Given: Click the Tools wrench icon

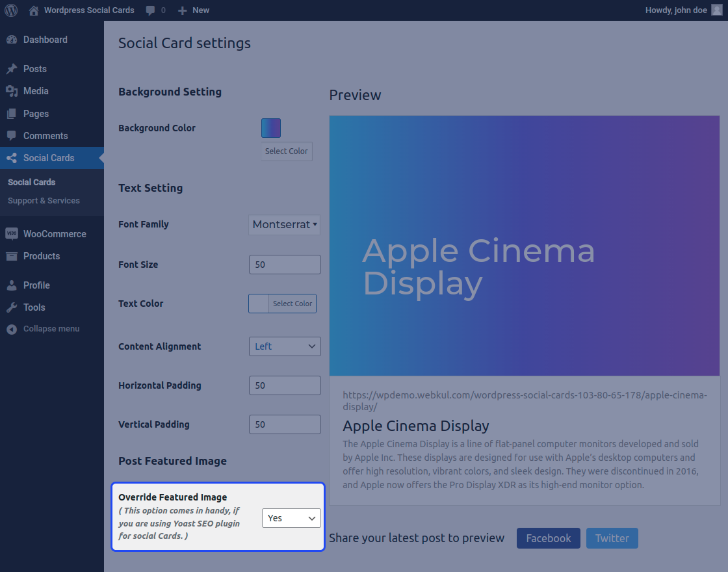Looking at the screenshot, I should click(x=12, y=307).
